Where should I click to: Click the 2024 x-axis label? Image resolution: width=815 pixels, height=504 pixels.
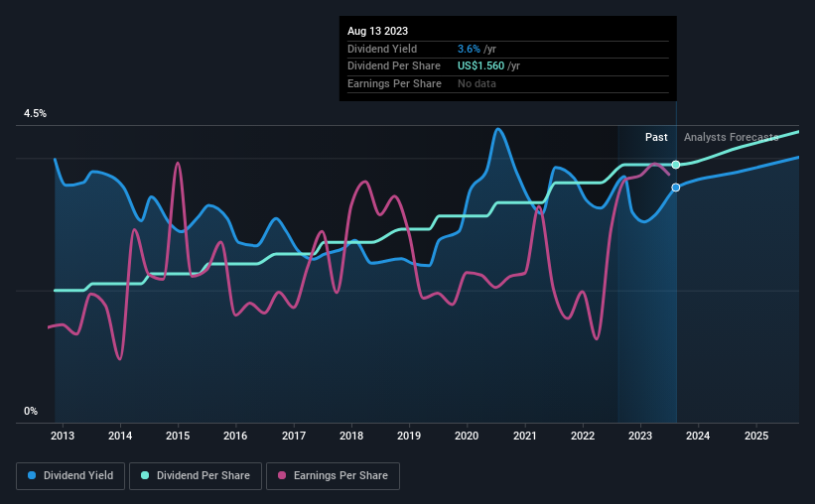[x=698, y=436]
